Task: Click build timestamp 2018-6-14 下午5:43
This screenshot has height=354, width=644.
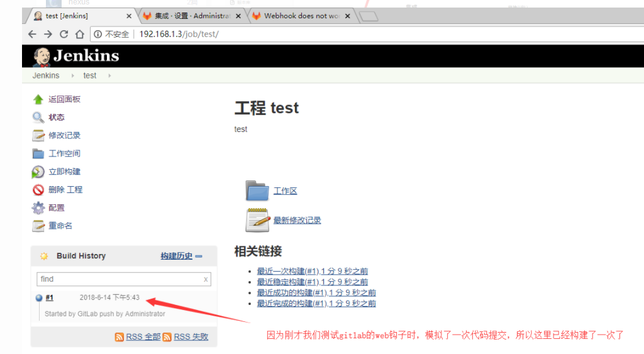Action: click(109, 298)
